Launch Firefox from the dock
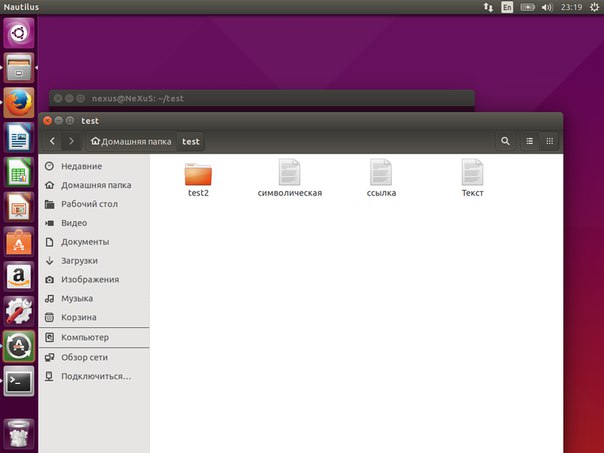This screenshot has height=453, width=604. [x=18, y=102]
